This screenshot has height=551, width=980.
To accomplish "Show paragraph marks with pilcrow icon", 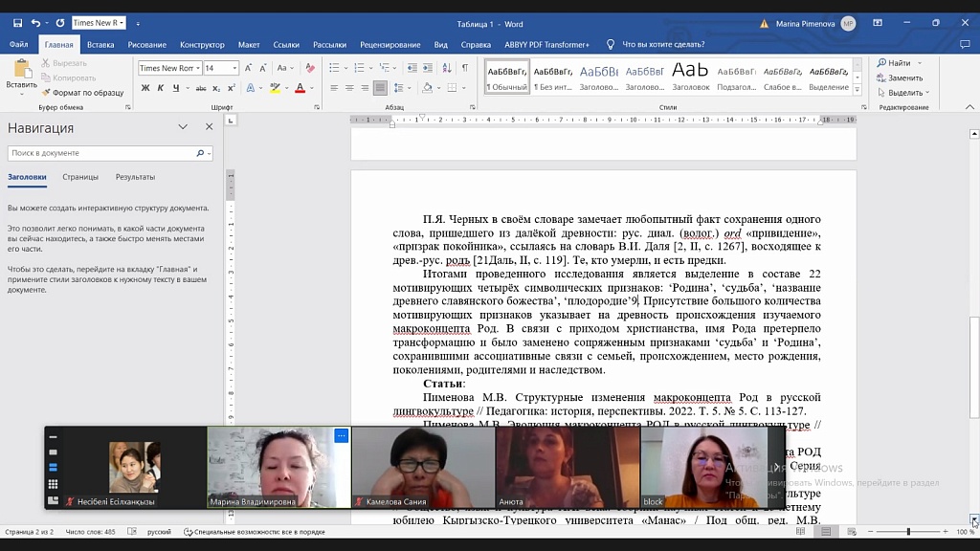I will click(x=465, y=68).
